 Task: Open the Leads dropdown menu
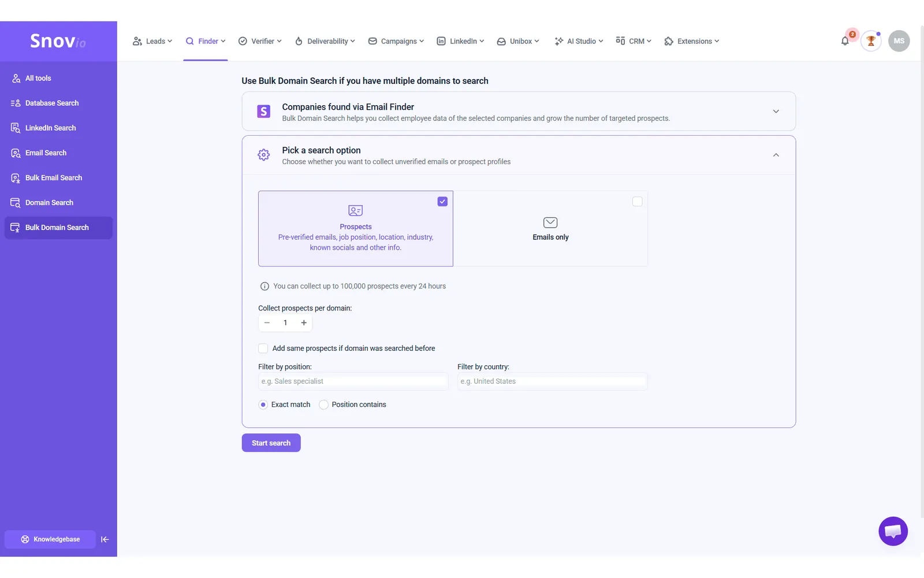pyautogui.click(x=152, y=41)
